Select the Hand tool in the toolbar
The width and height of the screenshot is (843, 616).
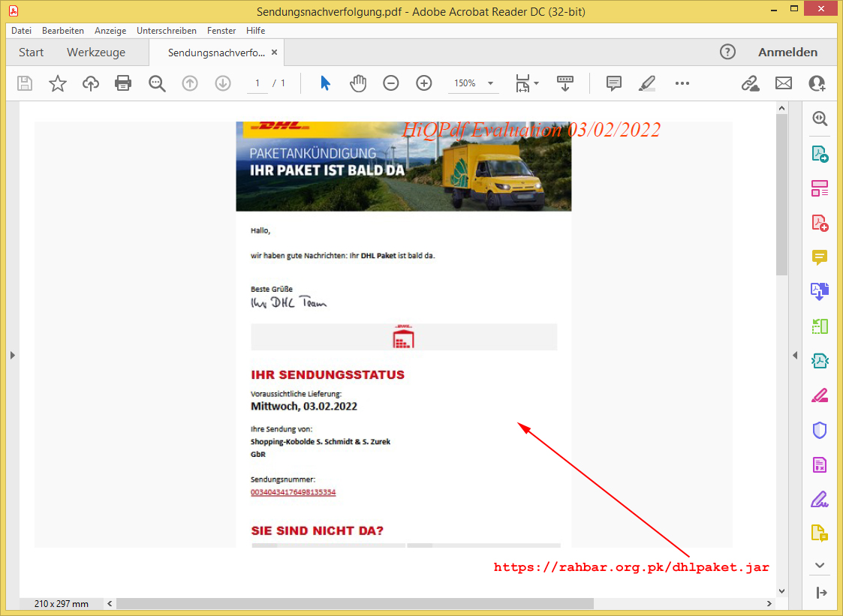coord(358,83)
